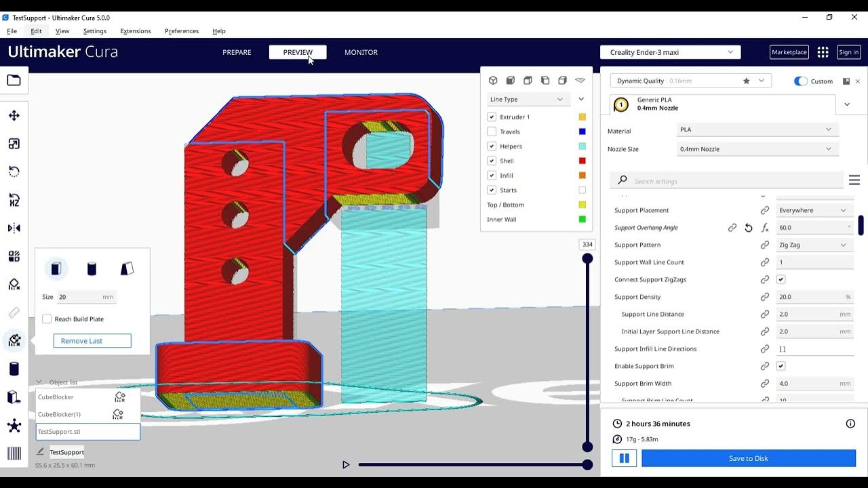The height and width of the screenshot is (488, 868).
Task: Select the Per Model Settings tool
Action: [14, 256]
